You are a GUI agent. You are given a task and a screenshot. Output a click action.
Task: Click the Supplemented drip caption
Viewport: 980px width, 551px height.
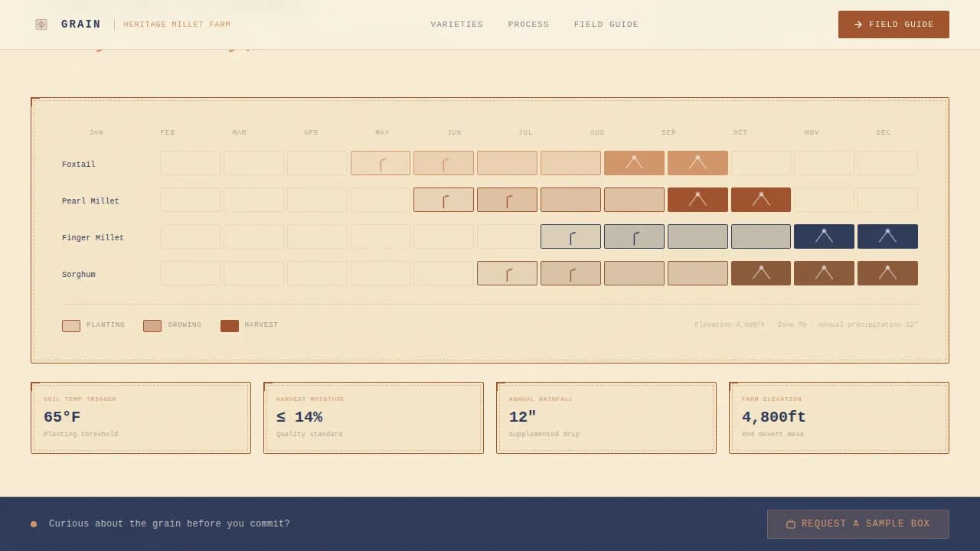(x=544, y=435)
